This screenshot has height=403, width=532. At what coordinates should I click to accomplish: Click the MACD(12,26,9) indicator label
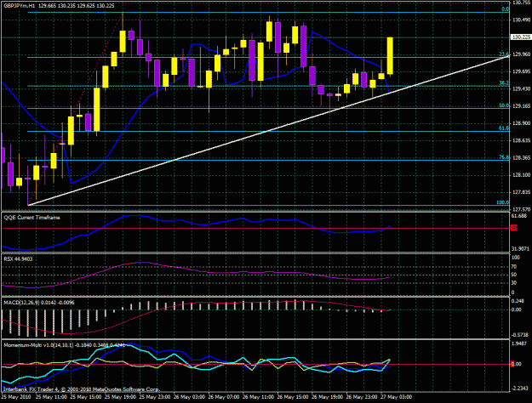point(39,303)
